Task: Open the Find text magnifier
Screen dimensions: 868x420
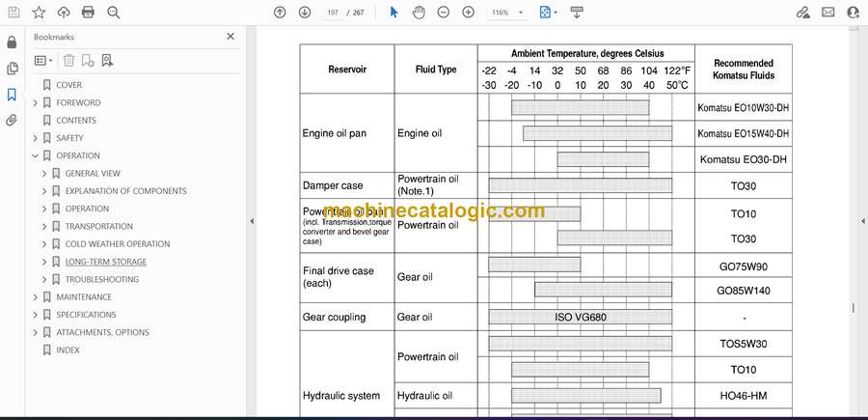Action: point(114,13)
